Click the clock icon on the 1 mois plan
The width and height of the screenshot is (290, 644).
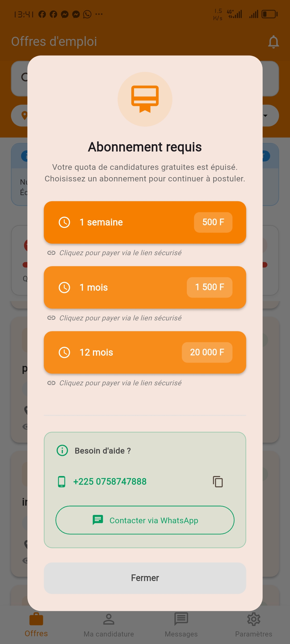coord(64,287)
